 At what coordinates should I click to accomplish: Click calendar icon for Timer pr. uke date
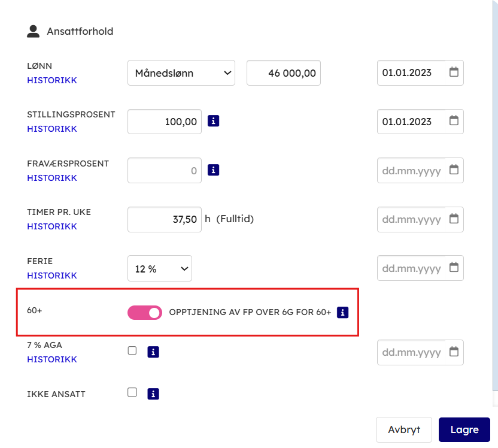click(454, 219)
